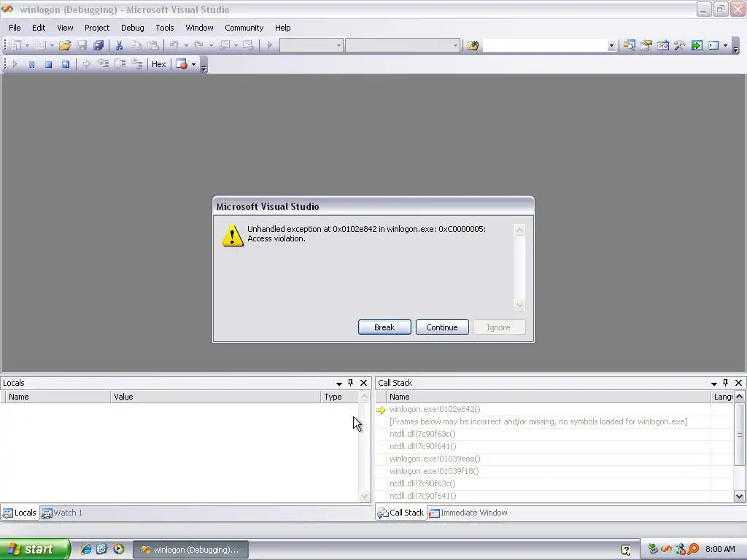Viewport: 747px width, 560px height.
Task: Open debug toolbar options chevron
Action: [x=204, y=66]
